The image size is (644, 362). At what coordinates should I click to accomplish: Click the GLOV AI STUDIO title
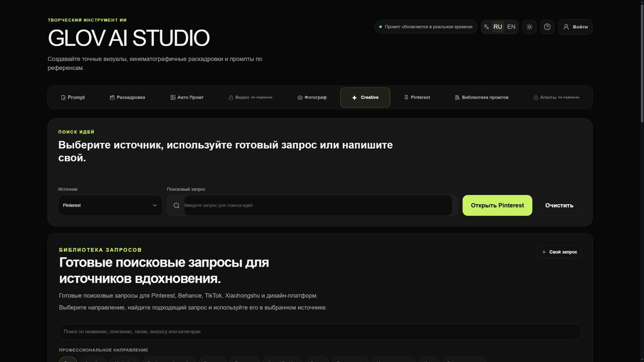129,38
